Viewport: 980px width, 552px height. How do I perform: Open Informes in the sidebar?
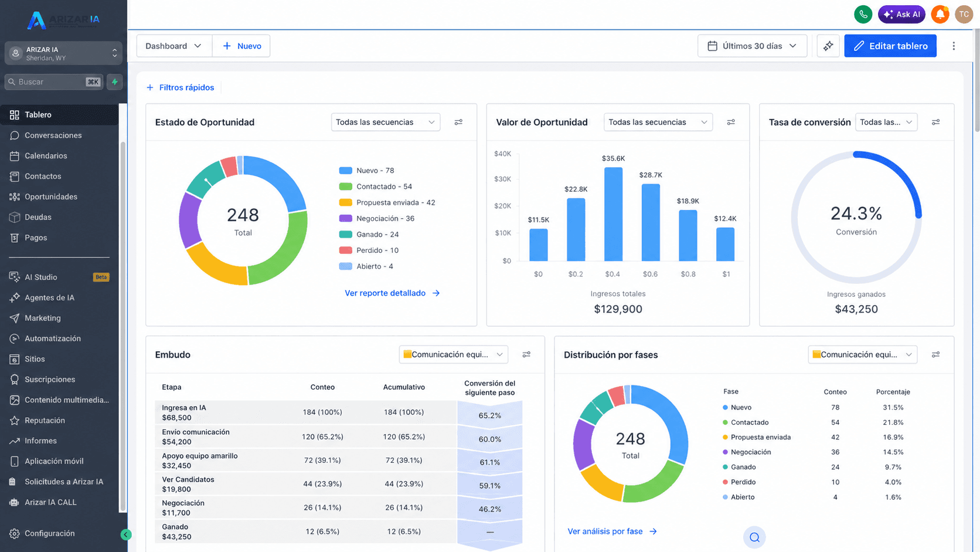point(60,441)
